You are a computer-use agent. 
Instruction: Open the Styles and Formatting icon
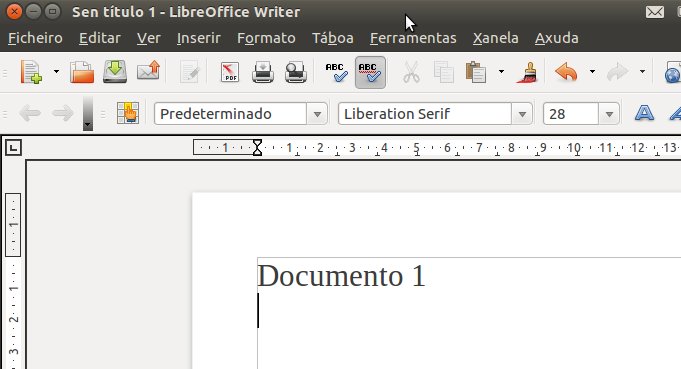pos(128,113)
